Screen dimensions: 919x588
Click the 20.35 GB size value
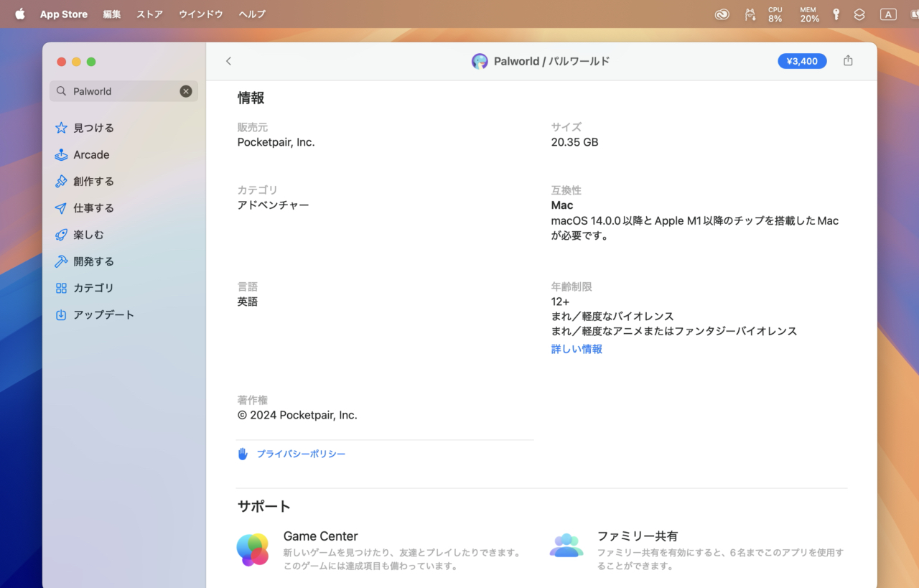(574, 142)
